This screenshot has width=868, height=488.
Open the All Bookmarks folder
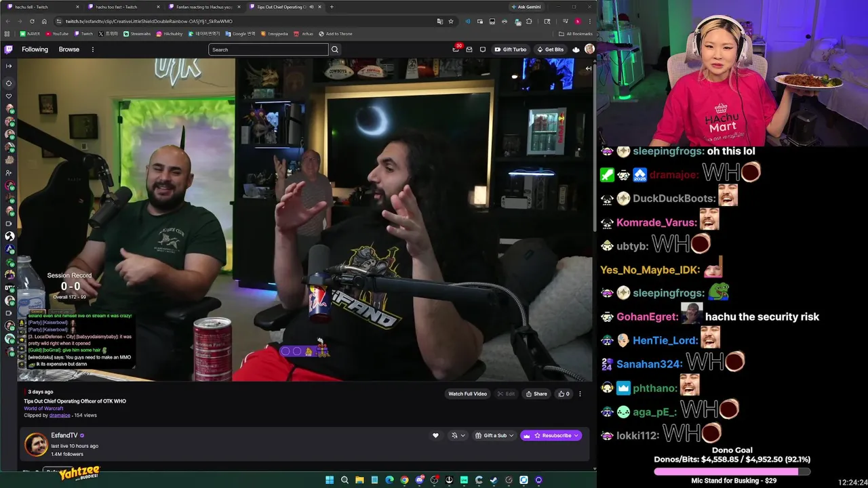point(575,33)
